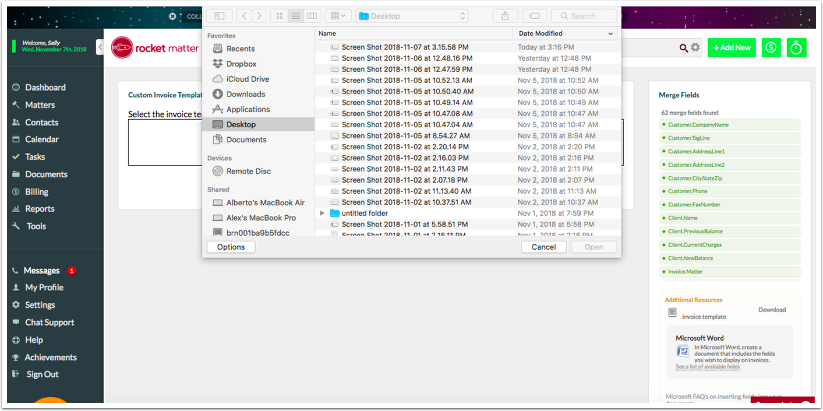This screenshot has height=411, width=823.
Task: Select Screen Shot 2018-11-07 at 3.15.58 PM
Action: click(x=467, y=47)
